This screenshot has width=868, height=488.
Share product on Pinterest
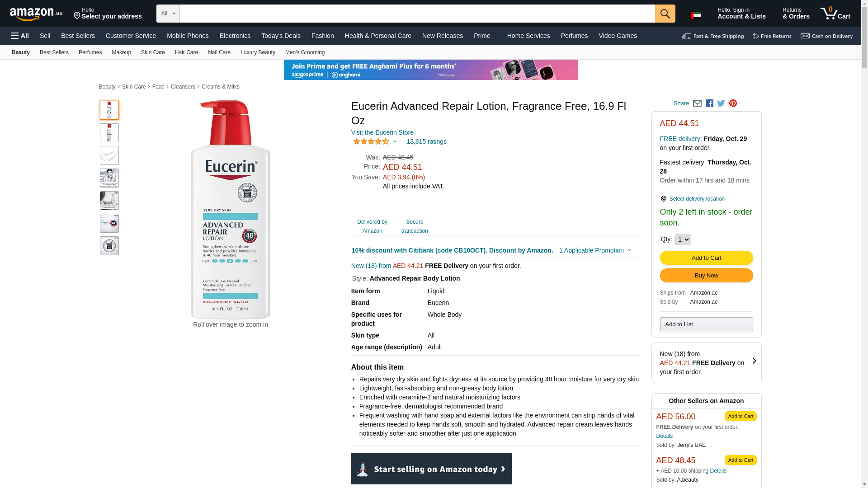(x=733, y=103)
